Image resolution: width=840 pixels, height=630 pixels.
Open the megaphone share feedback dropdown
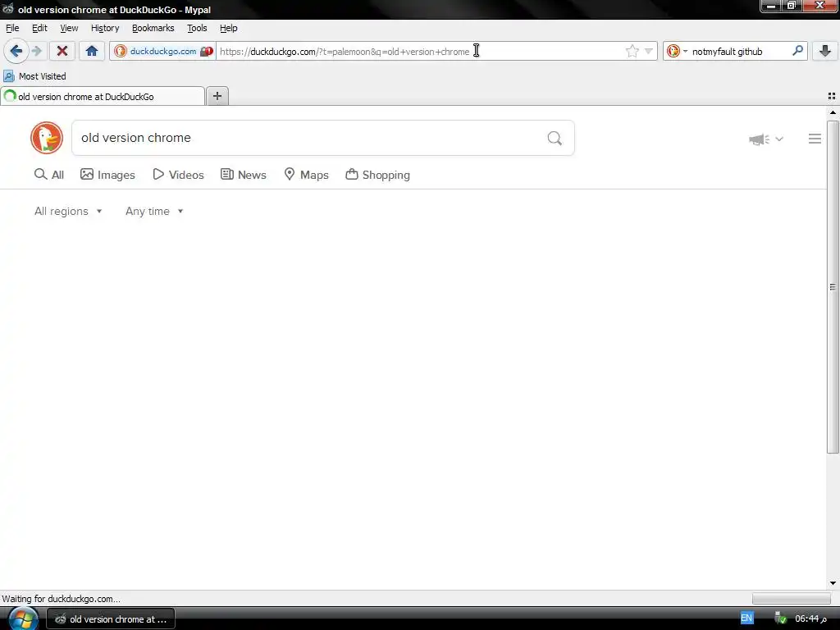tap(766, 139)
